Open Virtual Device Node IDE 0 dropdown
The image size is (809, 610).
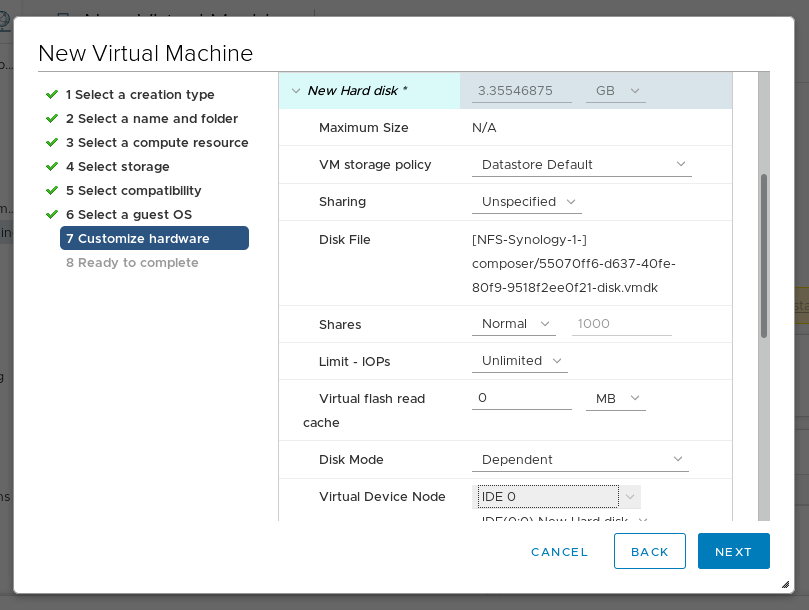557,497
